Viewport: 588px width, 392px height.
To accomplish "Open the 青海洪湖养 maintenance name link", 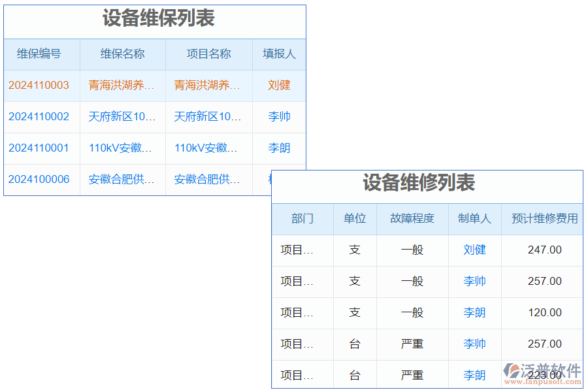I will [122, 86].
